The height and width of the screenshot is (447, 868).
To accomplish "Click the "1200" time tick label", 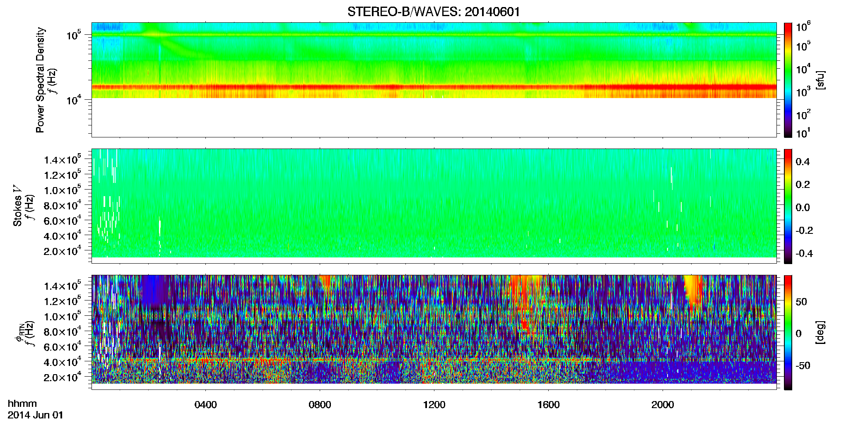I will (x=434, y=405).
